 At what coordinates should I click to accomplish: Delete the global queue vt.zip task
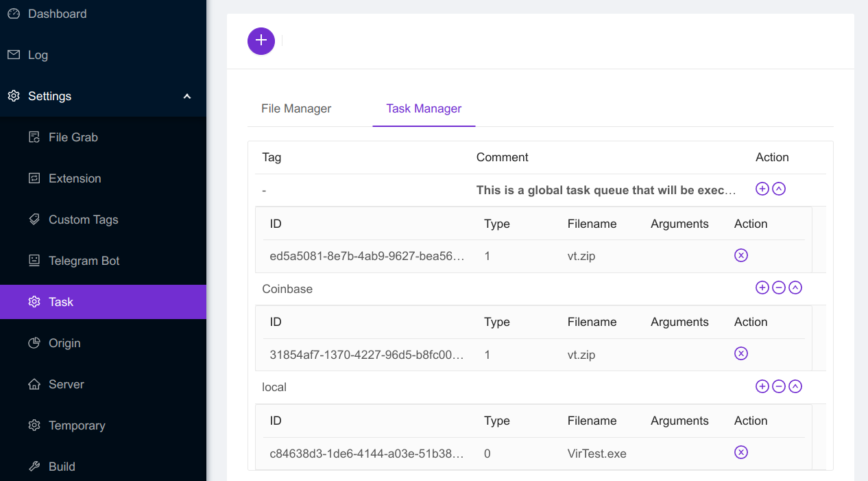pyautogui.click(x=740, y=255)
